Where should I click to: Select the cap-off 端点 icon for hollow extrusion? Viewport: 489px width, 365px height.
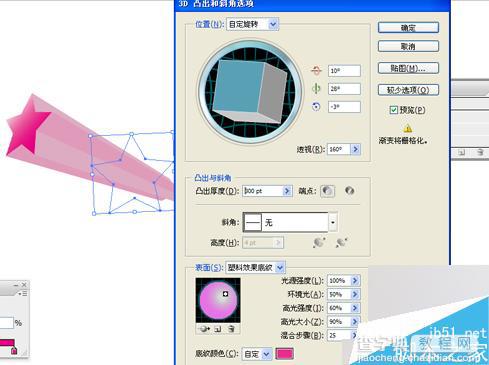pyautogui.click(x=349, y=191)
